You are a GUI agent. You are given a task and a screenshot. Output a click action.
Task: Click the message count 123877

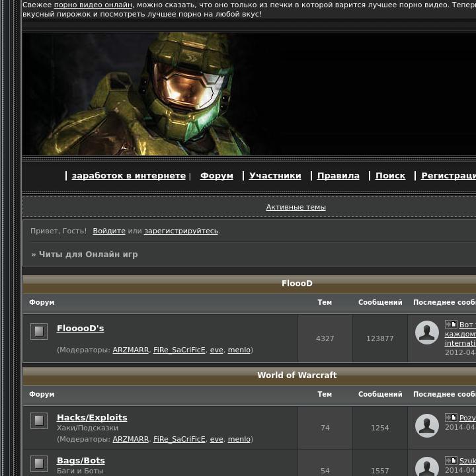click(379, 338)
